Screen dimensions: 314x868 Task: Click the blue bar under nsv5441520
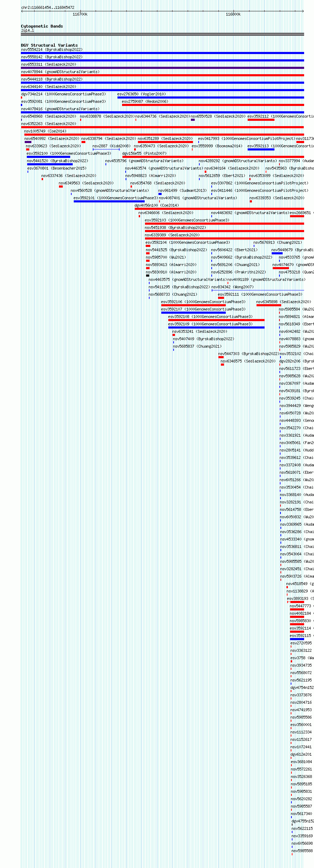point(50,164)
